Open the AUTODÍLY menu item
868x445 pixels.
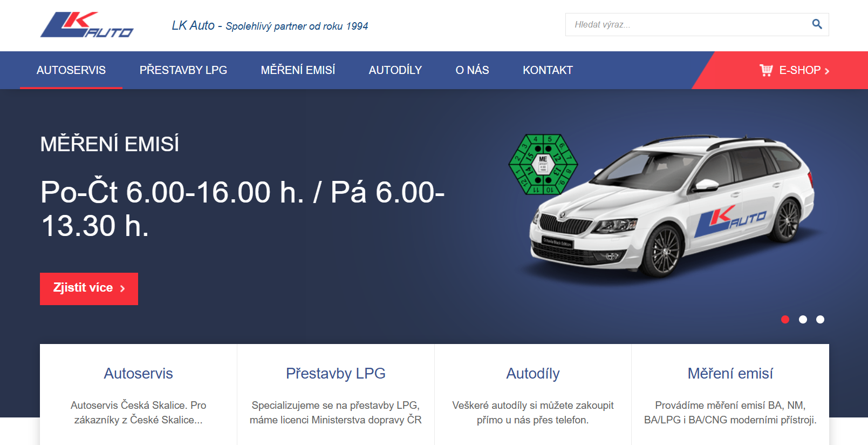tap(395, 70)
